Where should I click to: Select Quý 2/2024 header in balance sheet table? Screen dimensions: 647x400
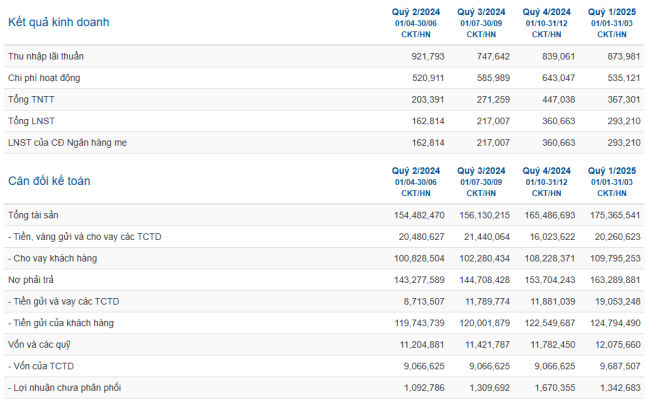416,171
